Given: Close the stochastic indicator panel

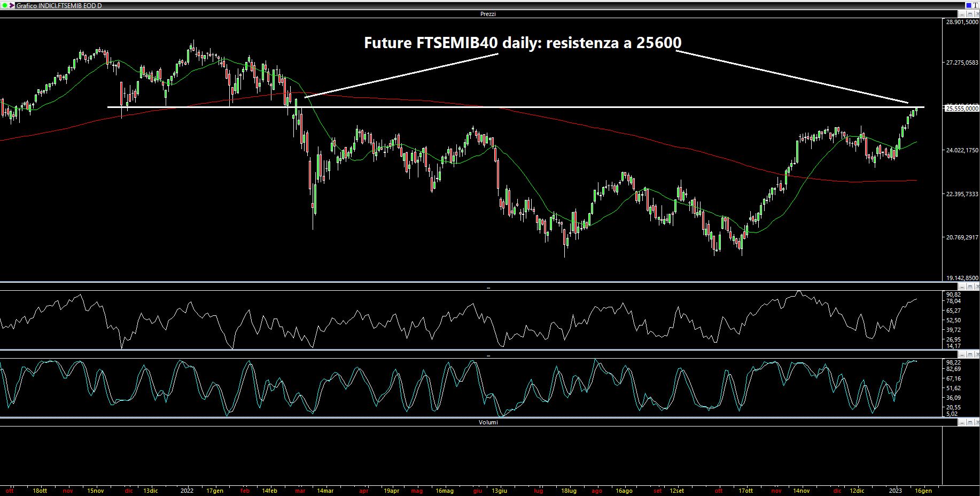Looking at the screenshot, I should tap(976, 354).
